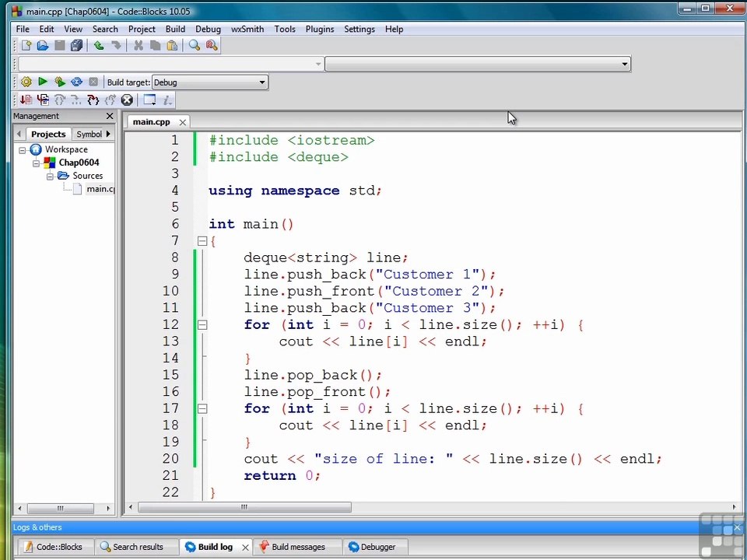
Task: Open the wide code completion combo box
Action: pyautogui.click(x=478, y=64)
